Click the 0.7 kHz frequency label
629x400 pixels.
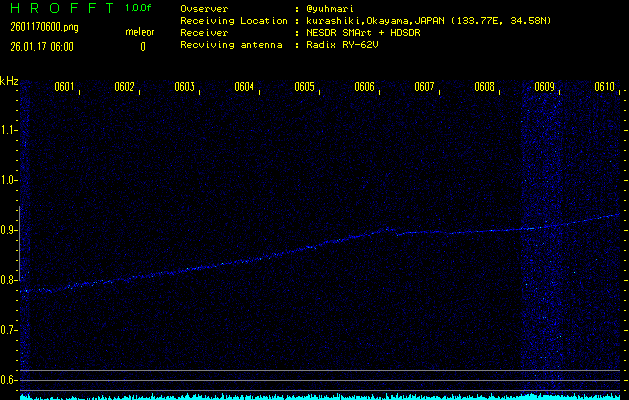(9, 330)
